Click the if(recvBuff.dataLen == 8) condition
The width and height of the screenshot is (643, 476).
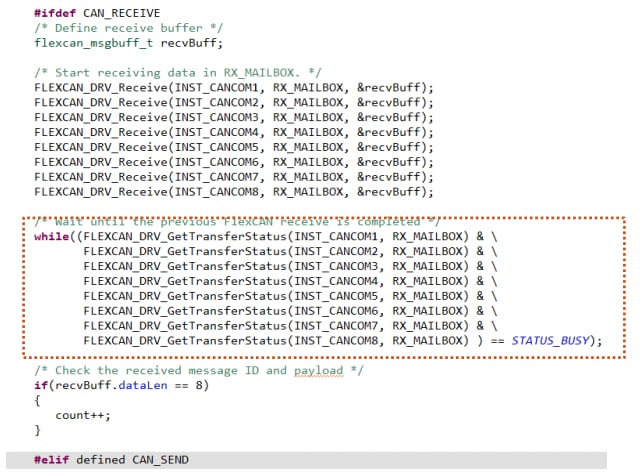[121, 386]
